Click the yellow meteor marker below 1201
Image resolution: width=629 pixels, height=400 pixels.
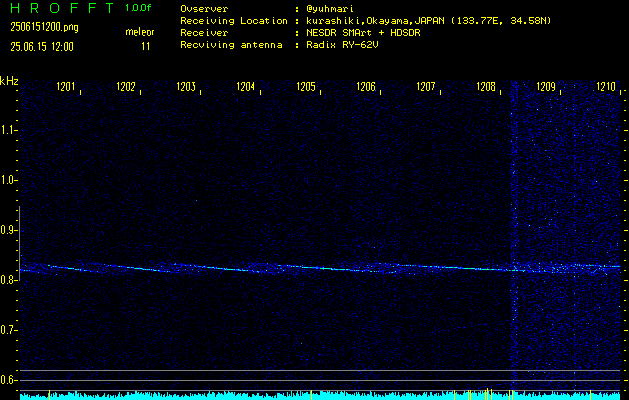click(49, 395)
